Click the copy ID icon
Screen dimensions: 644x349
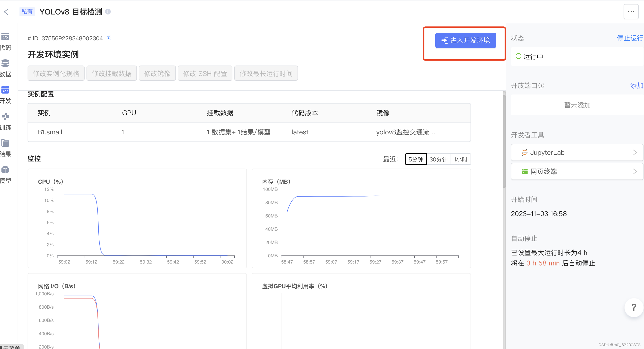coord(109,38)
